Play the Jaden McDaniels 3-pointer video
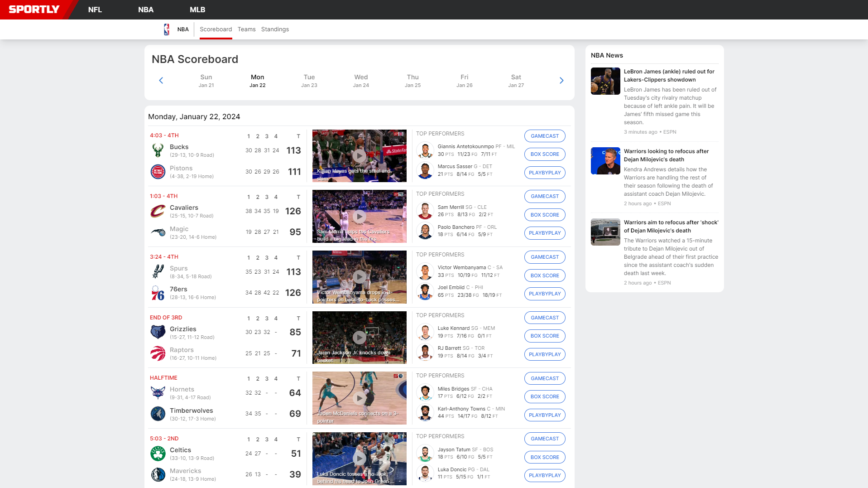The height and width of the screenshot is (488, 868). [360, 398]
